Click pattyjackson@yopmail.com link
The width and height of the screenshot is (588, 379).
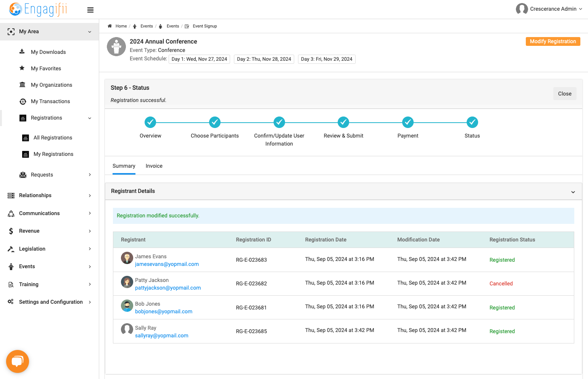(168, 288)
